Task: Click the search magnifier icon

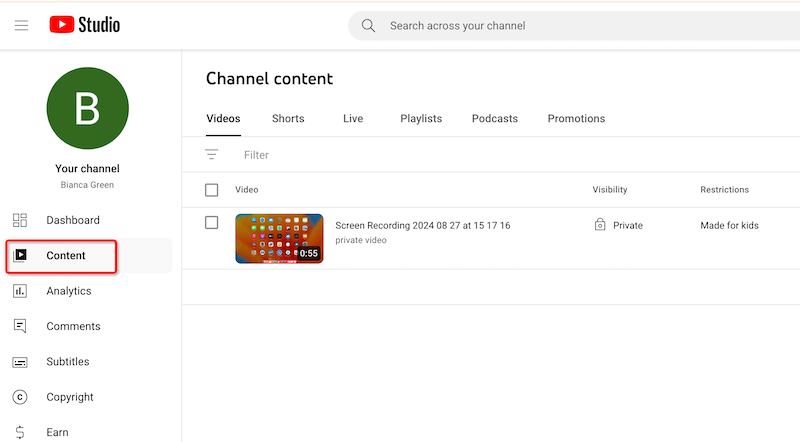Action: [x=369, y=26]
